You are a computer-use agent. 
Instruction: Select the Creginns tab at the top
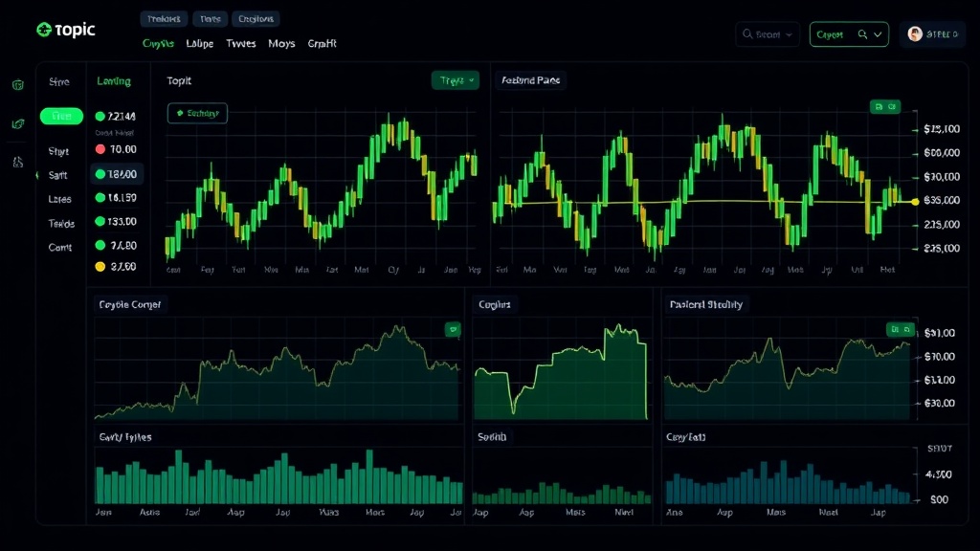[256, 19]
